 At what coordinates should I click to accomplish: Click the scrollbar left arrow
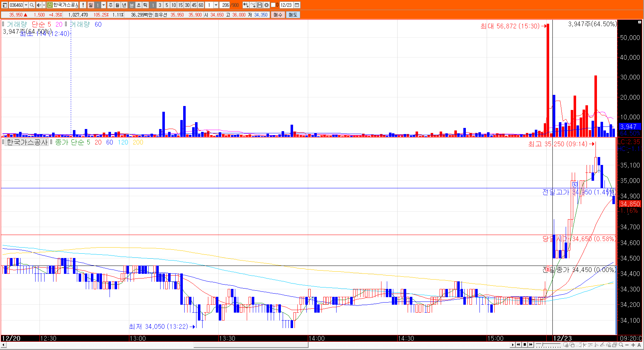pyautogui.click(x=4, y=345)
